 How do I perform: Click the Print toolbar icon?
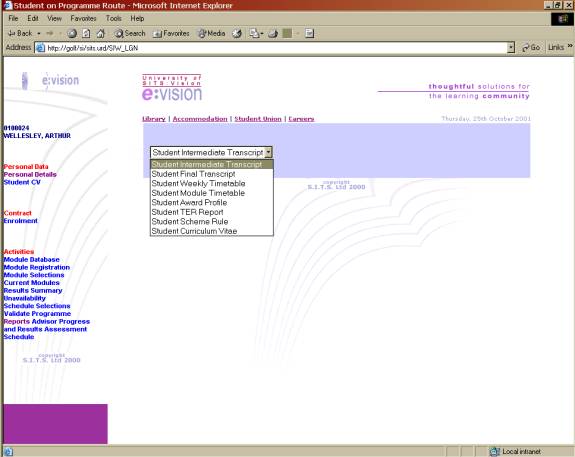pos(273,33)
